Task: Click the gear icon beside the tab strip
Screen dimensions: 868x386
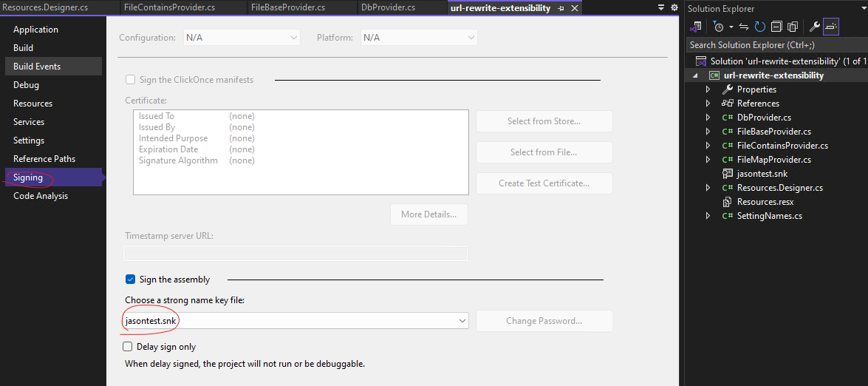Action: [674, 7]
